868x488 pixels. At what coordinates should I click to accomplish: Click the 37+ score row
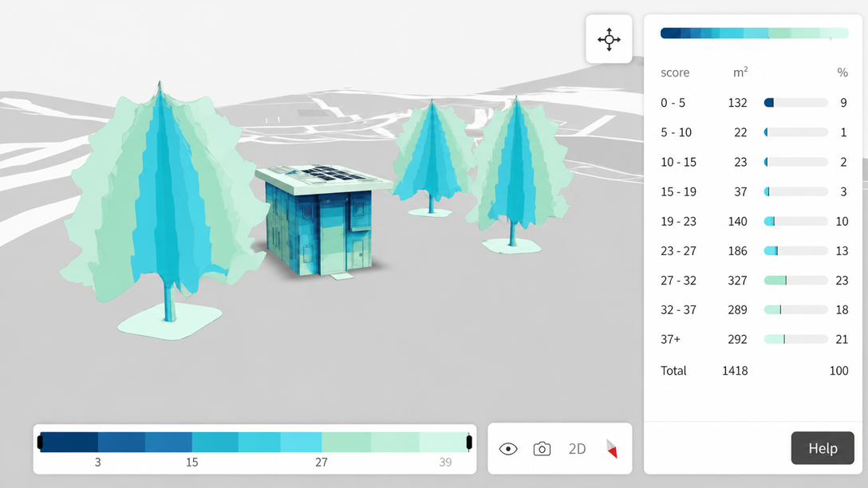tap(670, 339)
